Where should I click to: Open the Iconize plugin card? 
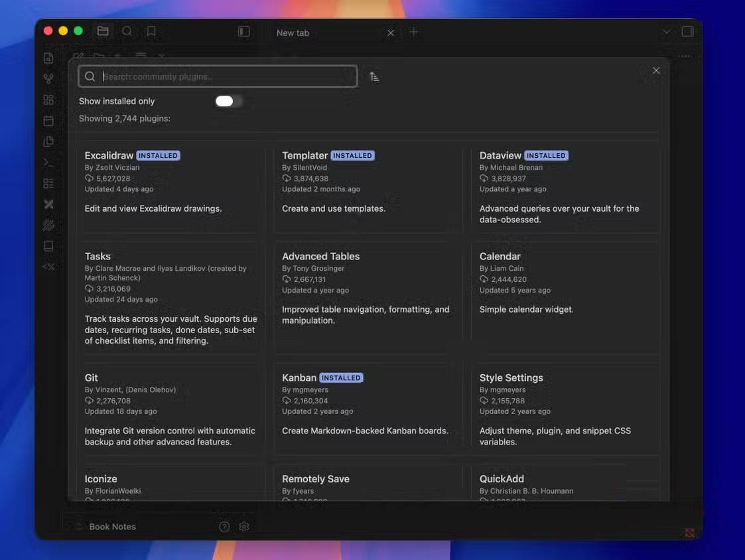(x=171, y=482)
